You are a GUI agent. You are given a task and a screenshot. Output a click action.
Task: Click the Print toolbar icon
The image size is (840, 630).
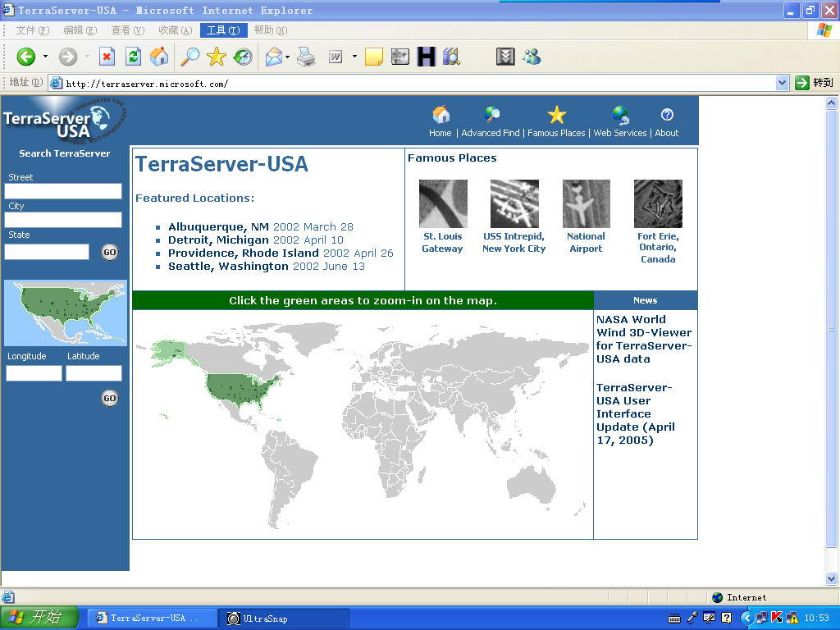[x=306, y=57]
